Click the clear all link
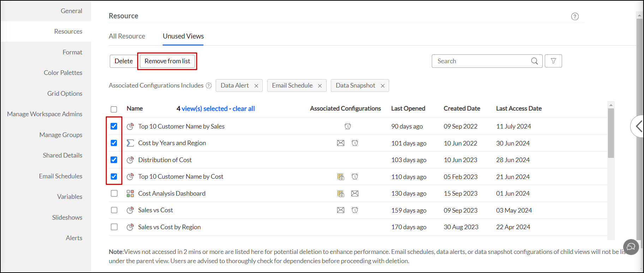644x273 pixels. pyautogui.click(x=244, y=109)
